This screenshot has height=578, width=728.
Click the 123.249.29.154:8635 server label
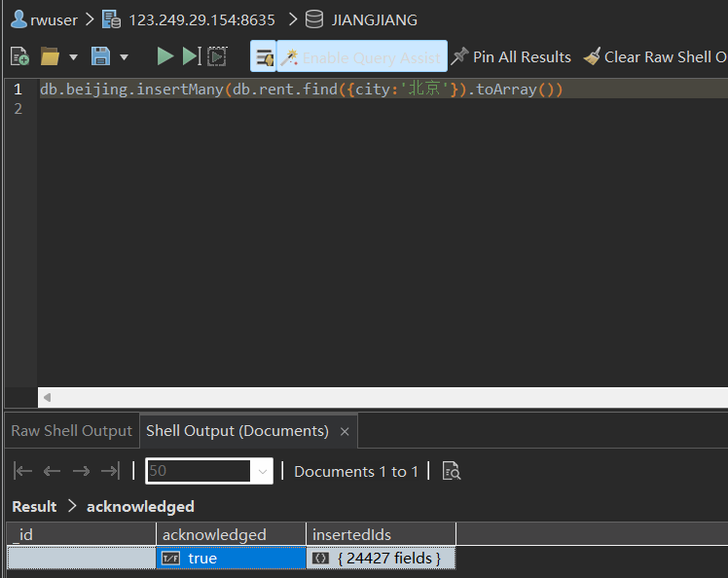tap(202, 20)
